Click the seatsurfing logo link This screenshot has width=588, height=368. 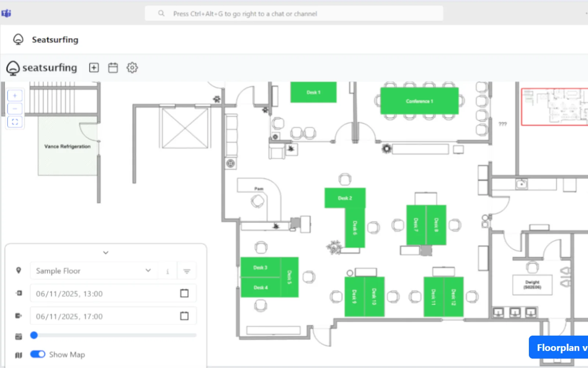point(42,68)
